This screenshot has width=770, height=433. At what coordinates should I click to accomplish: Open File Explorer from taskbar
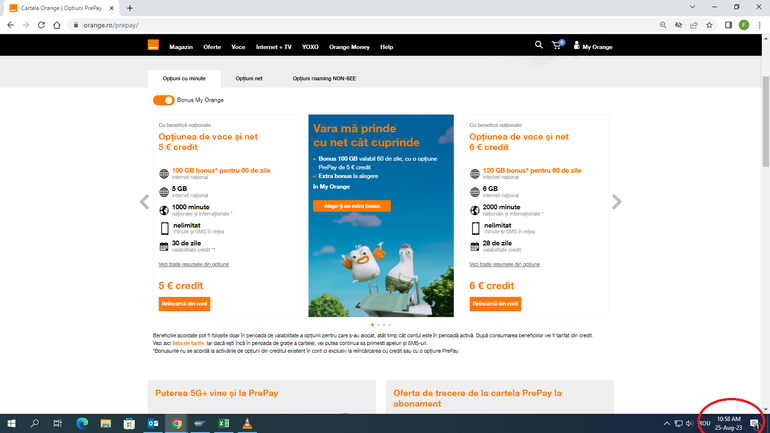pyautogui.click(x=106, y=423)
